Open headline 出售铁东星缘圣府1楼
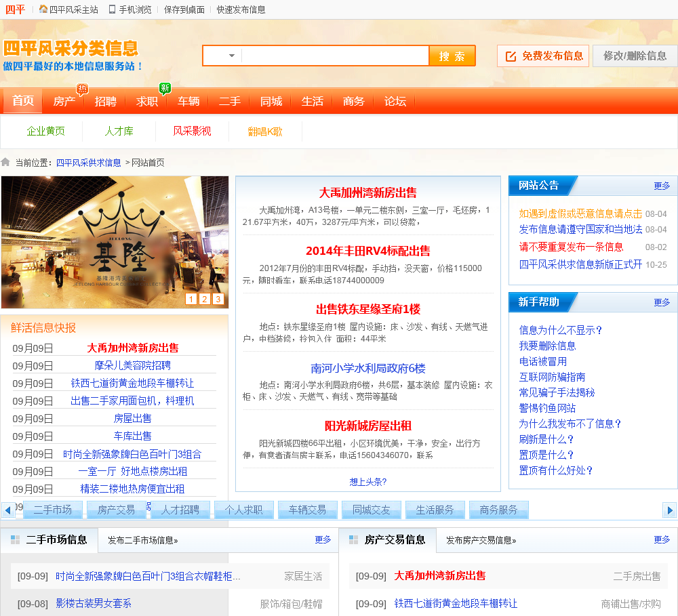678x616 pixels. pyautogui.click(x=368, y=309)
